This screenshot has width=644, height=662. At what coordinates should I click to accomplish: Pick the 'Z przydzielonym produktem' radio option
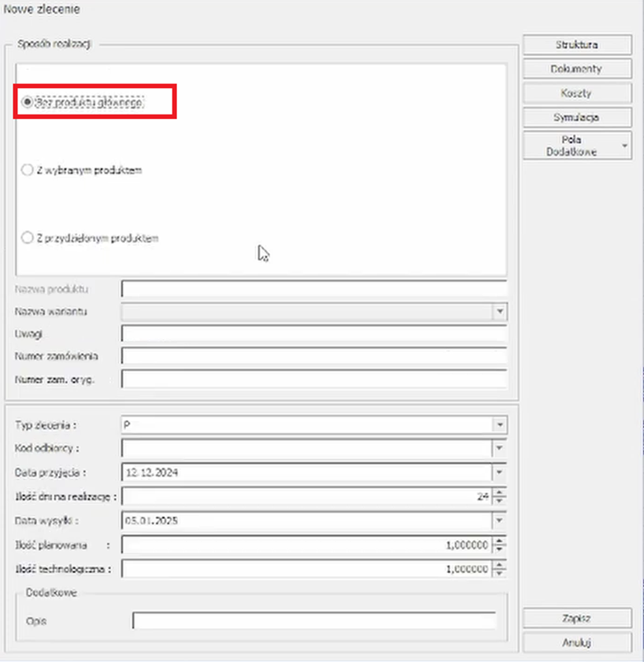point(27,238)
